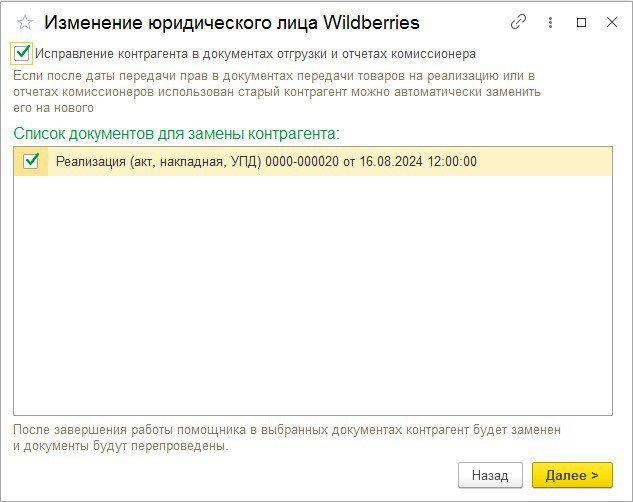Click empty area of the documents list

[x=312, y=300]
